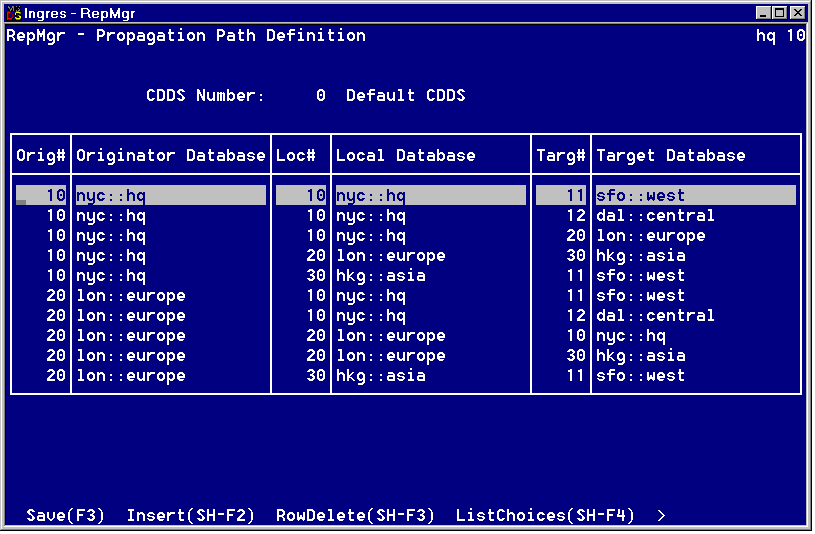Click target database sfo::west in first row
Viewport: 815px width, 534px height.
tap(640, 196)
